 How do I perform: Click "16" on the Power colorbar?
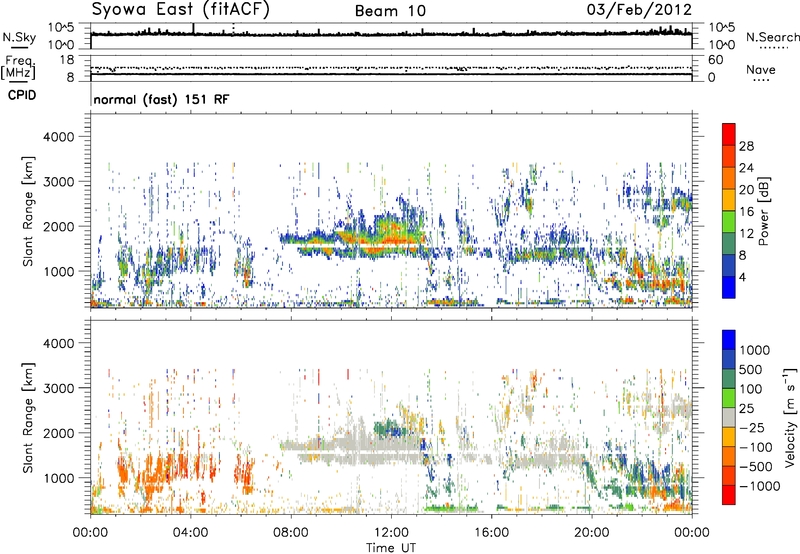tap(746, 212)
